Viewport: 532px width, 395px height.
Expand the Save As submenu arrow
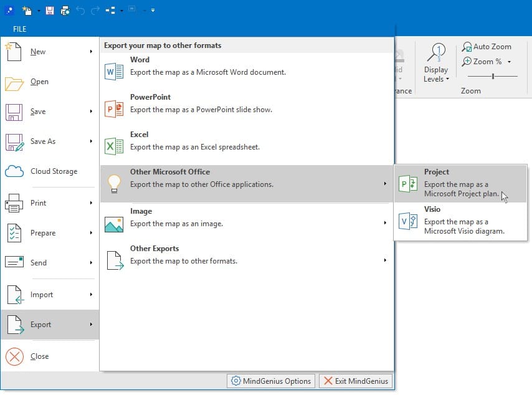click(x=91, y=141)
